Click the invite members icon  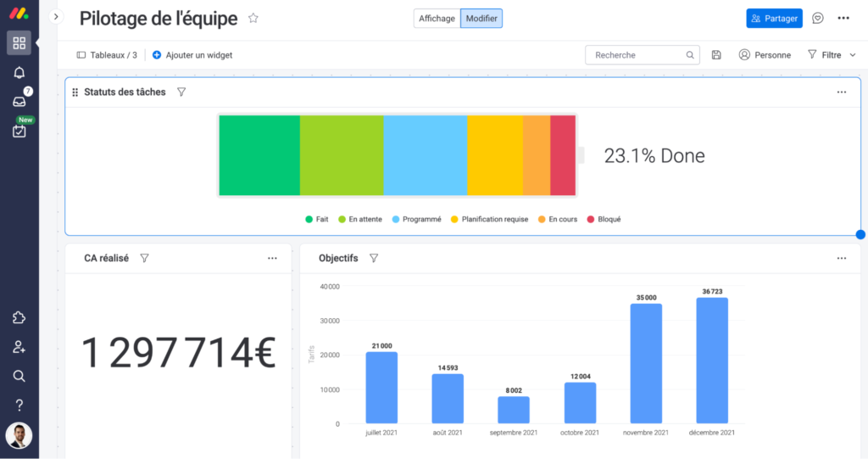point(19,347)
